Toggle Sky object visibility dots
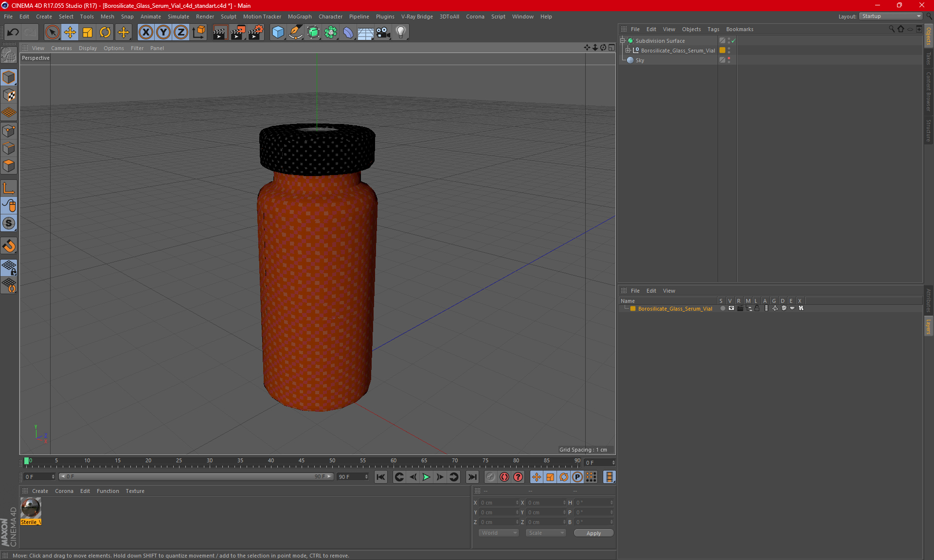Screen dimensions: 934x560 click(729, 60)
